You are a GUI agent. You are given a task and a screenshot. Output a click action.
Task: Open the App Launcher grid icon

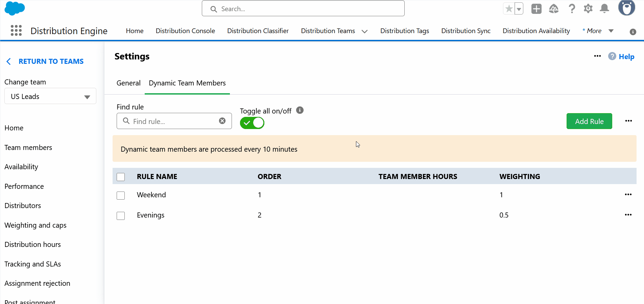point(16,30)
